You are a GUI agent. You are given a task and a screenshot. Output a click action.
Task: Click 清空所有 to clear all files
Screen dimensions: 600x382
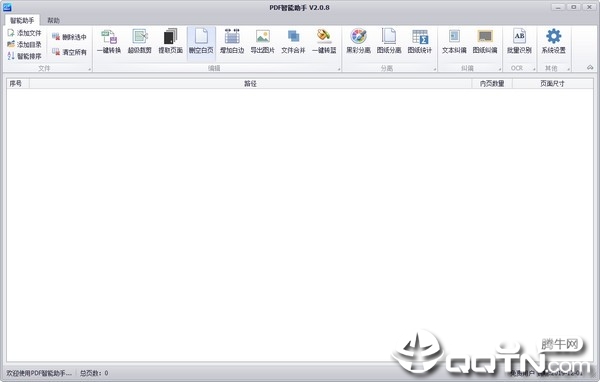pos(69,52)
